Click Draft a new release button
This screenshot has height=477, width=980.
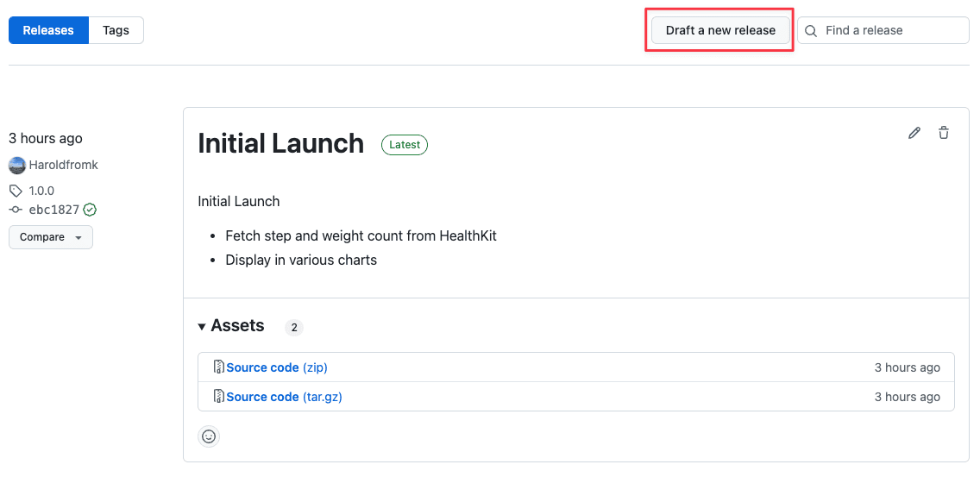[x=720, y=30]
